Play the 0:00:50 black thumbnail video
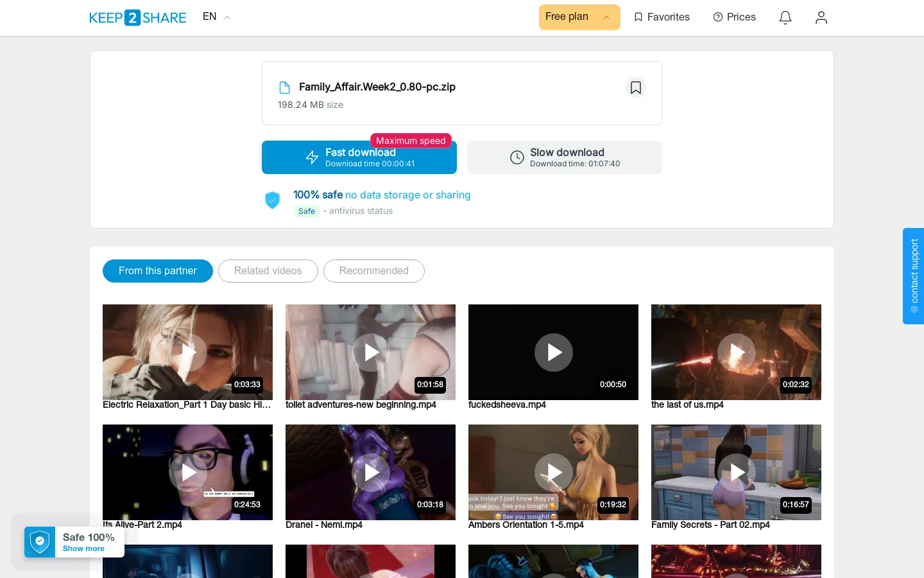The height and width of the screenshot is (578, 924). (554, 353)
